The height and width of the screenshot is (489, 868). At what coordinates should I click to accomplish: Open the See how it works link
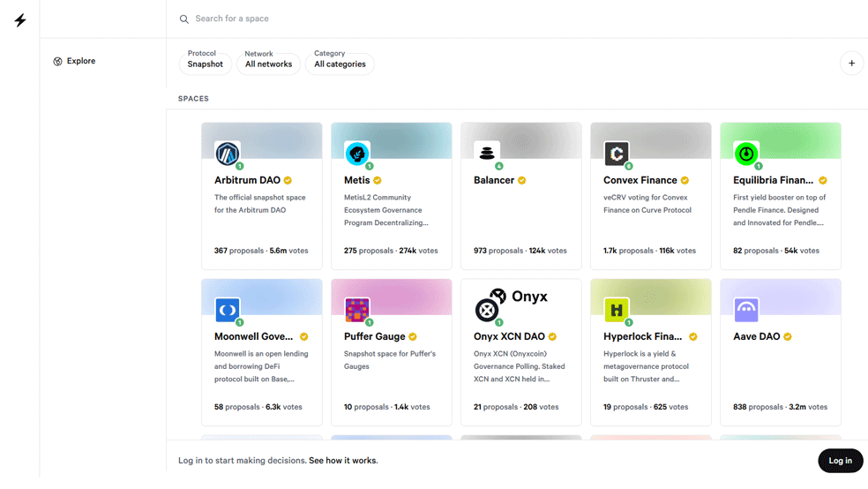coord(343,461)
